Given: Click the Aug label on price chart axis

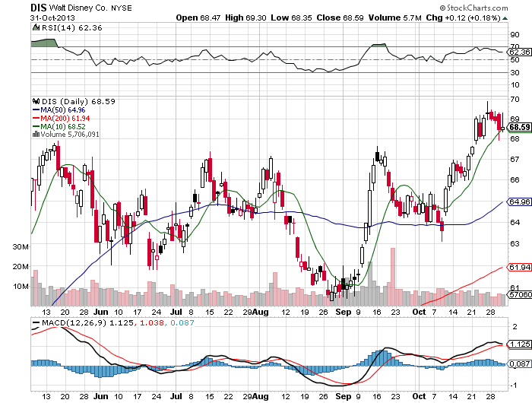Looking at the screenshot, I should [261, 312].
